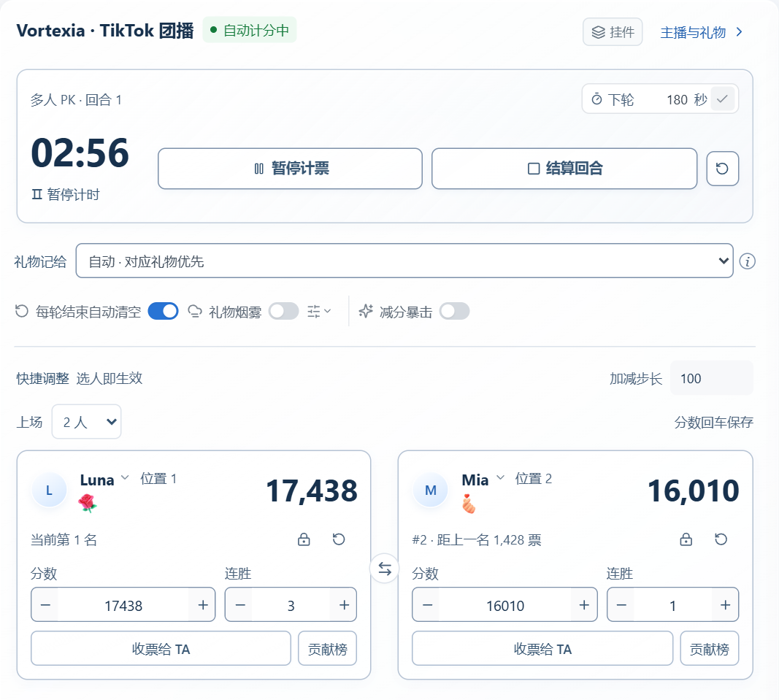Click Mia's win streak value 1
The height and width of the screenshot is (700, 779).
672,605
